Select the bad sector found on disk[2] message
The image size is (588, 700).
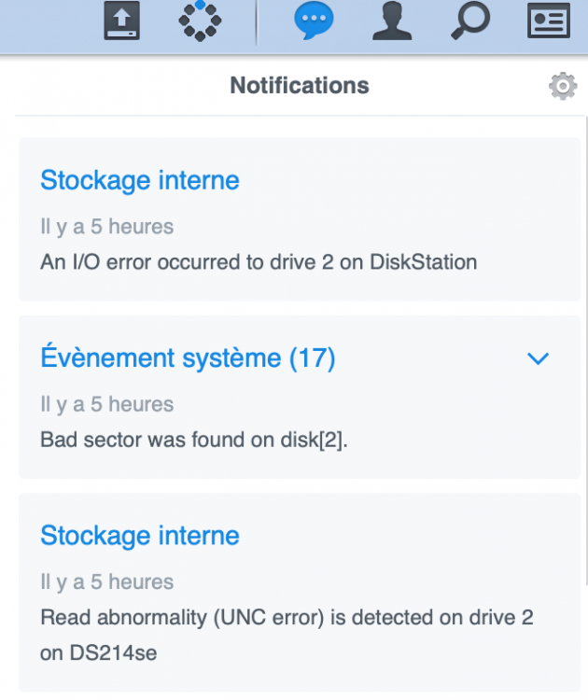point(194,440)
